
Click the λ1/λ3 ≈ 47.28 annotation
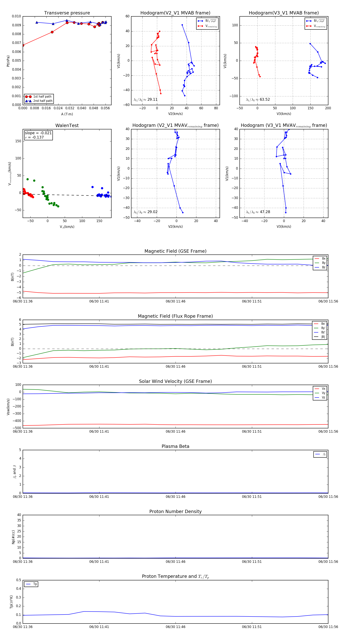pyautogui.click(x=258, y=212)
